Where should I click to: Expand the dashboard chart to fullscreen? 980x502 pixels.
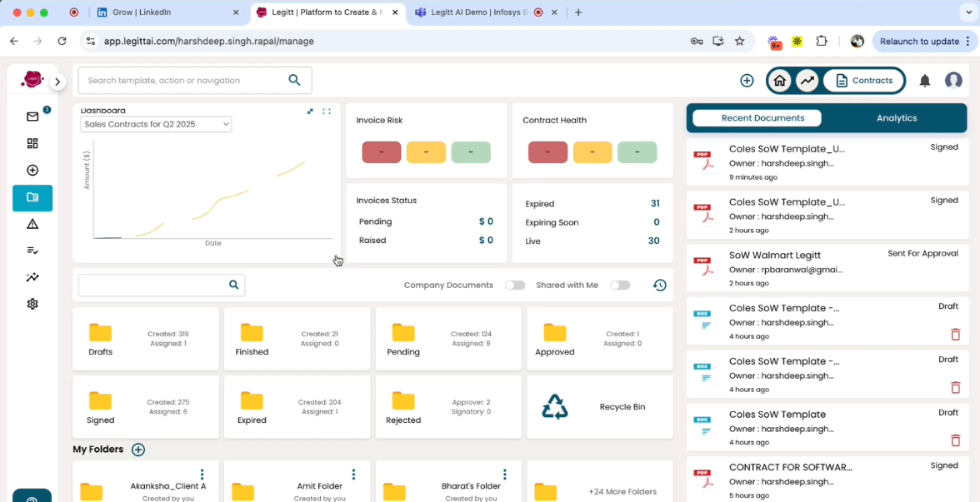327,112
